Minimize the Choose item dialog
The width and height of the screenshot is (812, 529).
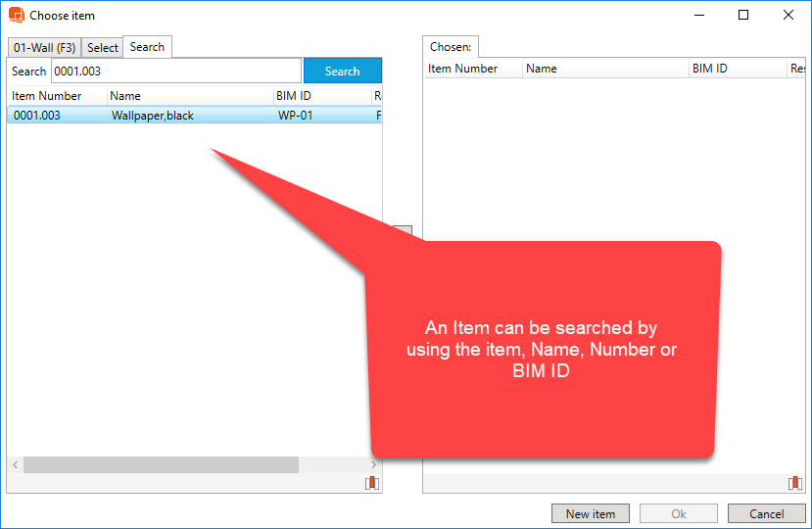[698, 15]
